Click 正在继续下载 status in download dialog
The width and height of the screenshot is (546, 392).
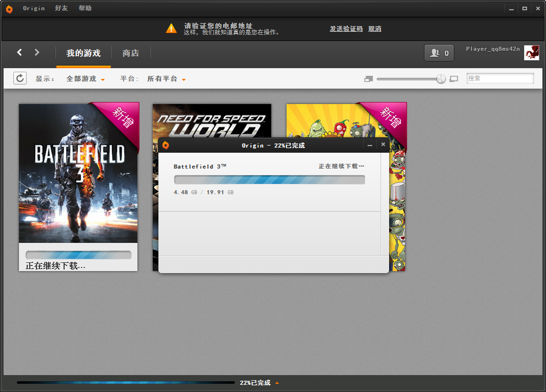click(x=341, y=166)
